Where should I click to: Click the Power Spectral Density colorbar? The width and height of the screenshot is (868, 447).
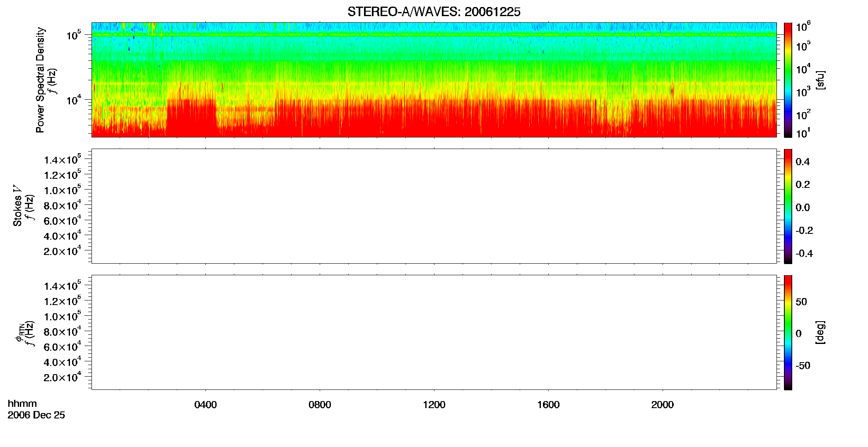pos(788,80)
